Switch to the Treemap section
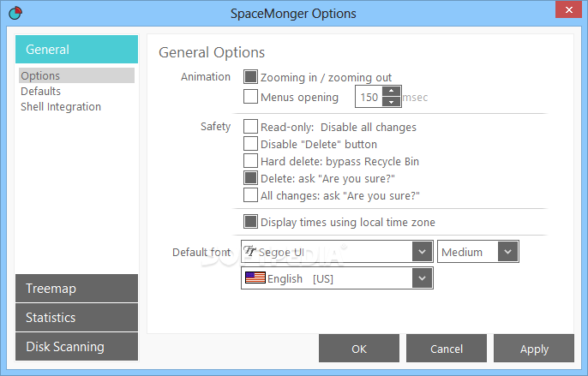The height and width of the screenshot is (376, 588). click(77, 289)
